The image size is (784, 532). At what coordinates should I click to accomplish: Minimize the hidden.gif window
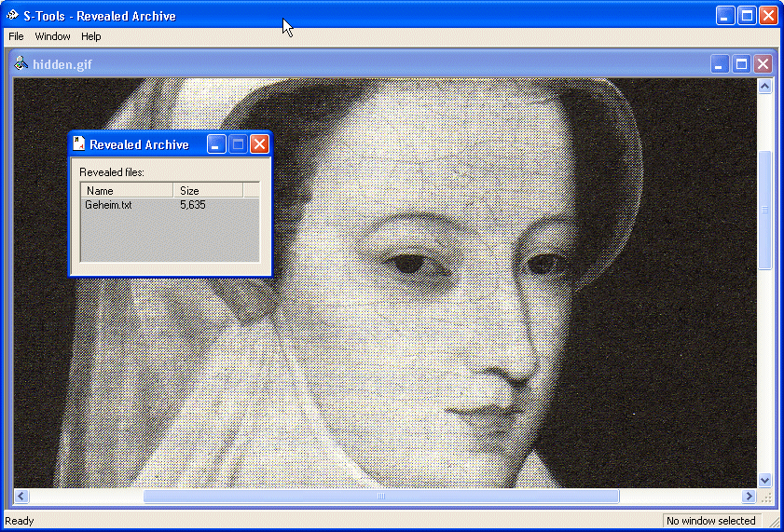pos(720,64)
